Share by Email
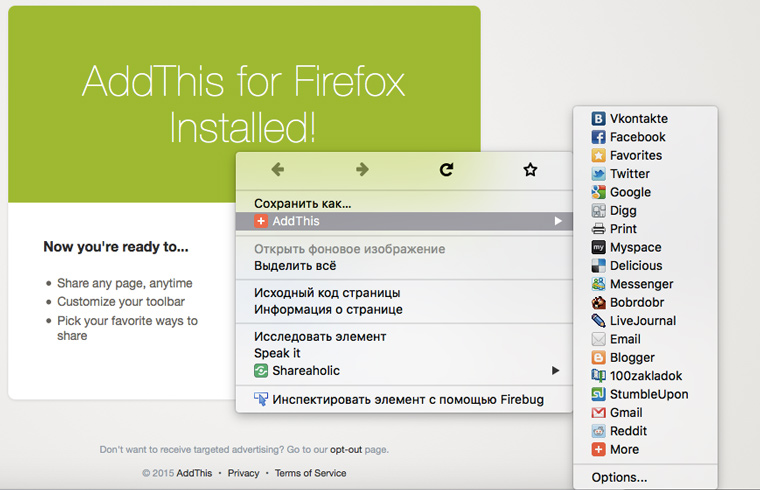This screenshot has height=490, width=760. pos(645,339)
